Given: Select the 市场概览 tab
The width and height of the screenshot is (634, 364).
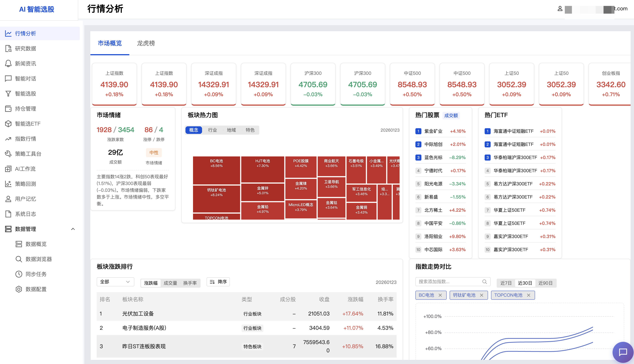Looking at the screenshot, I should [x=110, y=43].
